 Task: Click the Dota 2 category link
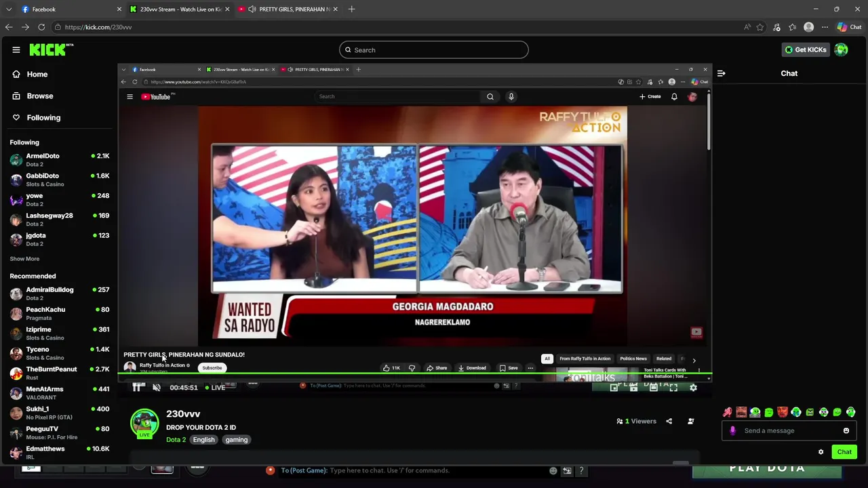tap(176, 439)
